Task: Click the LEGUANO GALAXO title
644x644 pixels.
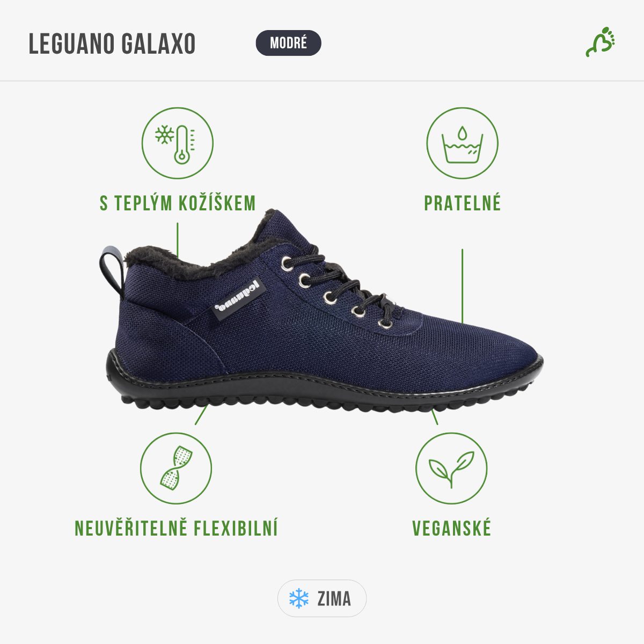Action: [112, 44]
